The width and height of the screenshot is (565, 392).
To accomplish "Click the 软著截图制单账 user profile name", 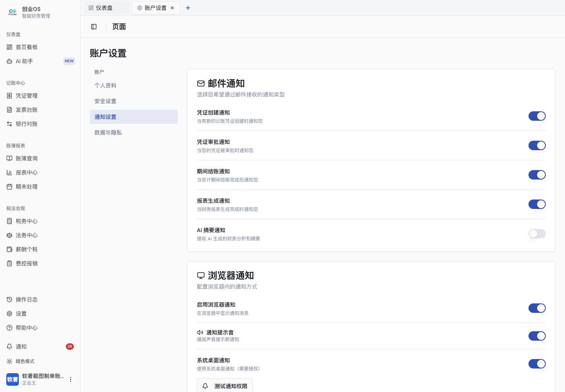I will point(43,376).
